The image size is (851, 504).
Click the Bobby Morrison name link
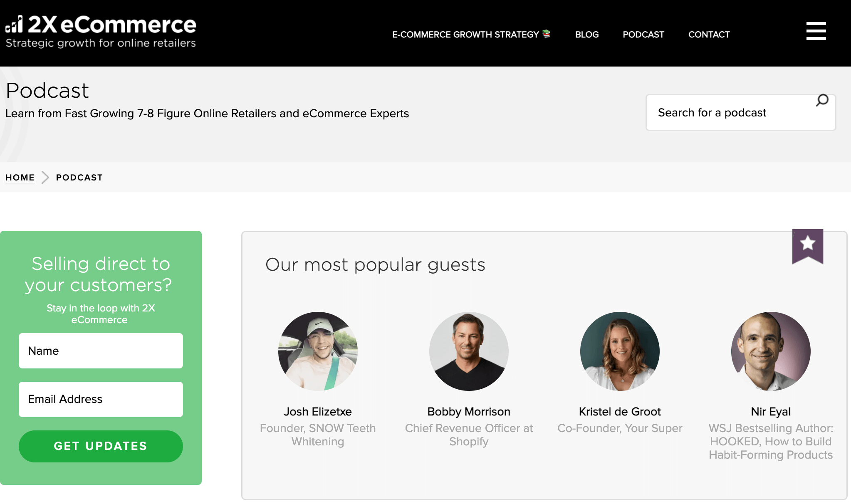coord(469,412)
